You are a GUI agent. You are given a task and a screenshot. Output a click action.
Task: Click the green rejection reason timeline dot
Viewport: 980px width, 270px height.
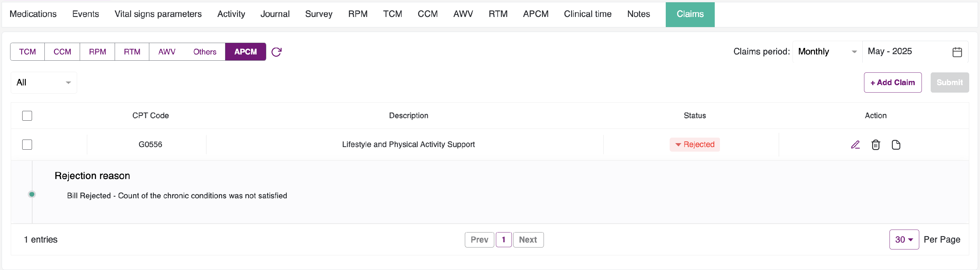(x=32, y=194)
